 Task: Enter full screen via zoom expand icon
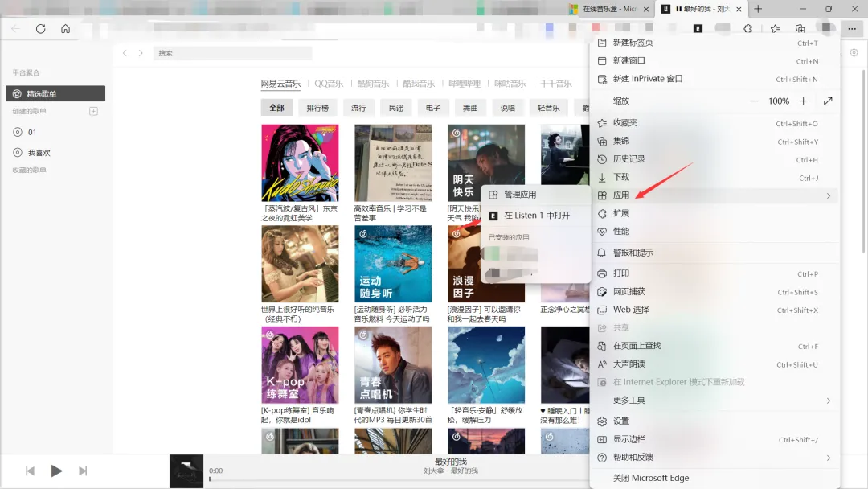828,101
